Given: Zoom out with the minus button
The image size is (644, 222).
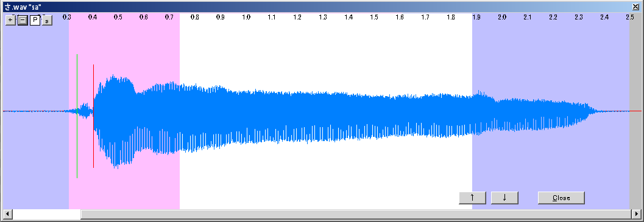Looking at the screenshot, I should coord(23,20).
